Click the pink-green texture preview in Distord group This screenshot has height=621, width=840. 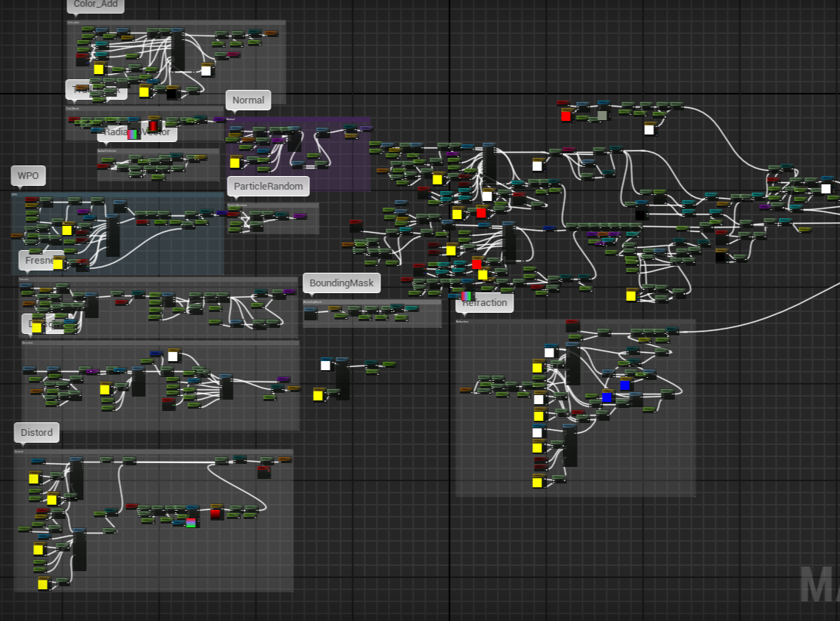pyautogui.click(x=191, y=523)
